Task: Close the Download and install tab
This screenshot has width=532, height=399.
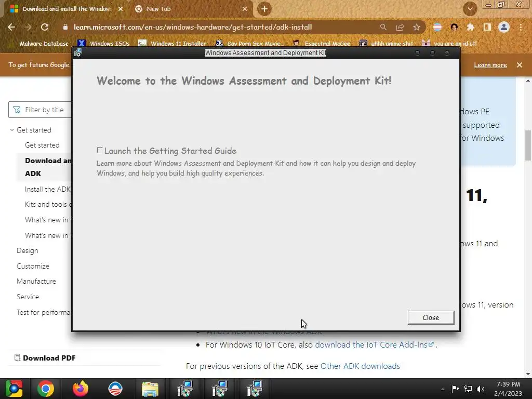Action: tap(121, 9)
